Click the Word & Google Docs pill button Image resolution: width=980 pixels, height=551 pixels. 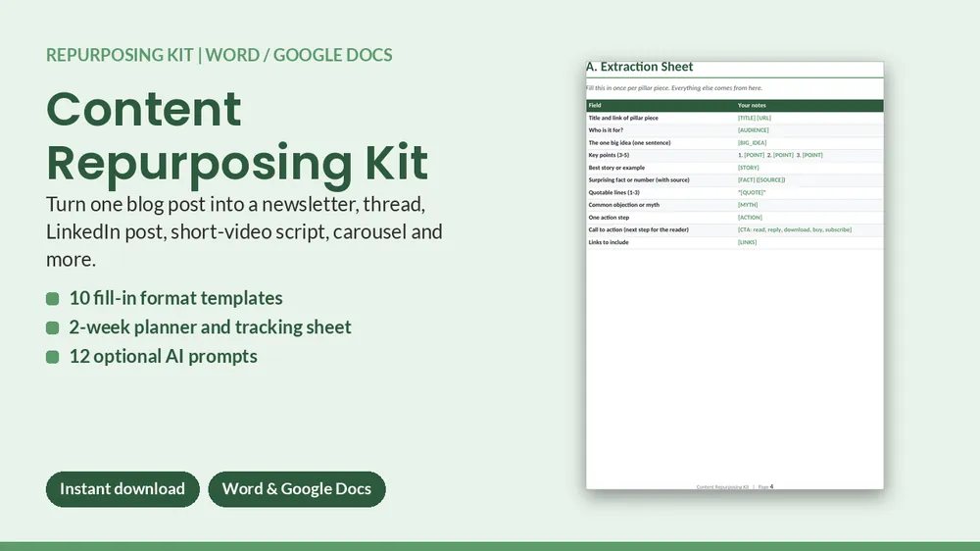point(297,489)
